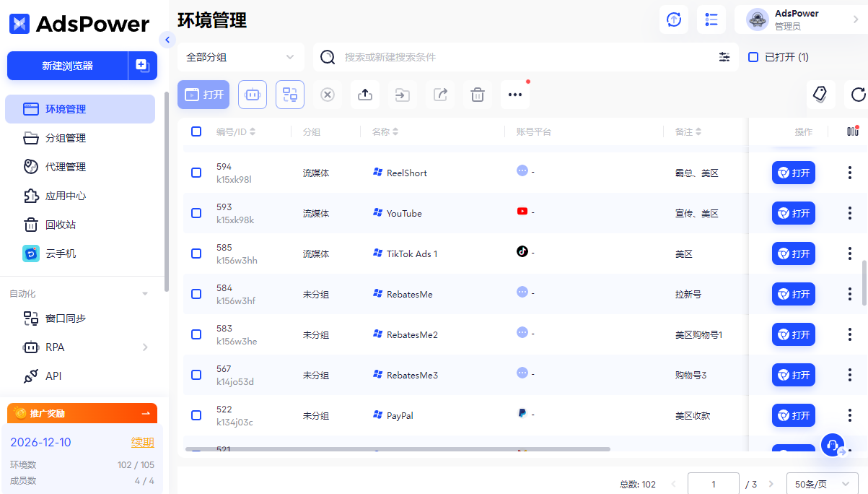Check the select-all checkbox in the table header
The image size is (868, 494).
(196, 131)
